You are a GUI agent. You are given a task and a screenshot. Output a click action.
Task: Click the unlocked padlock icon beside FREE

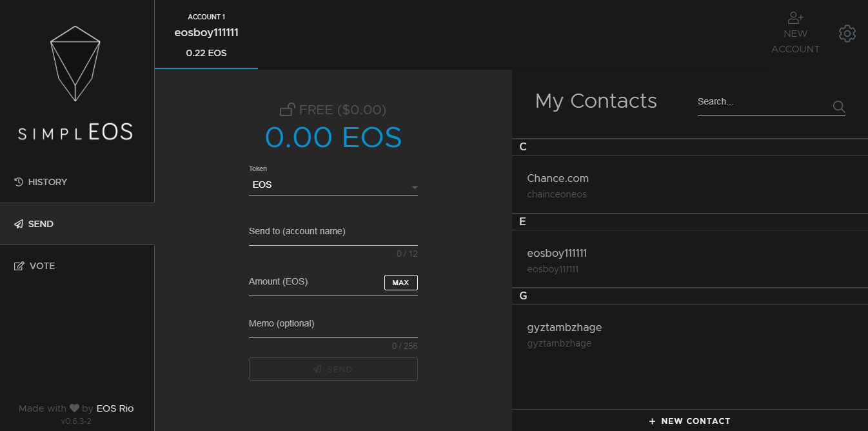[x=288, y=110]
